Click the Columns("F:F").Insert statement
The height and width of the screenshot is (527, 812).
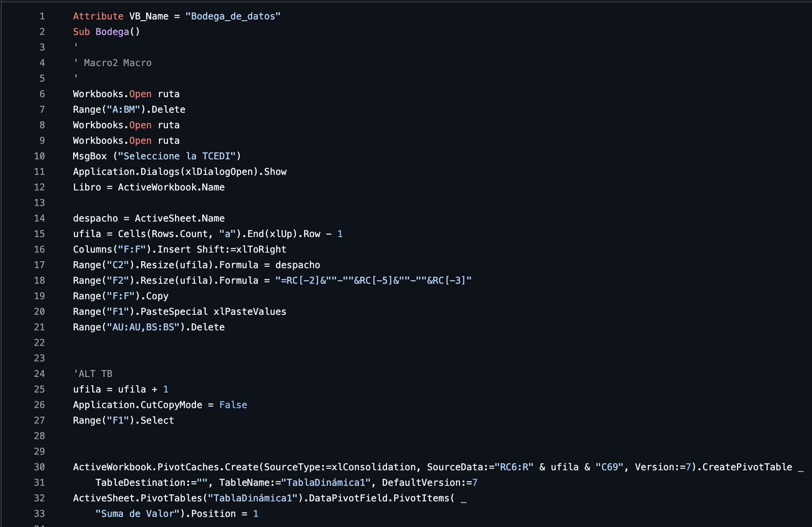click(180, 250)
